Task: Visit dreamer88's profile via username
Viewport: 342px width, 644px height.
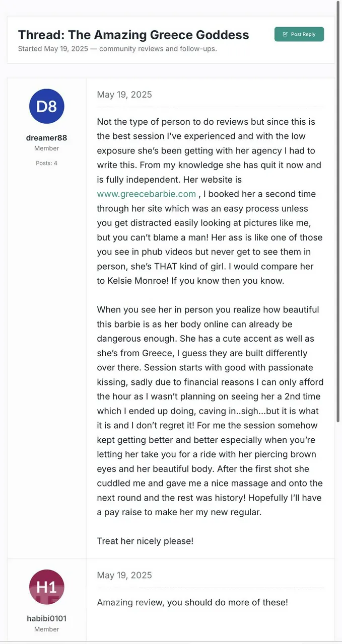Action: pos(46,138)
